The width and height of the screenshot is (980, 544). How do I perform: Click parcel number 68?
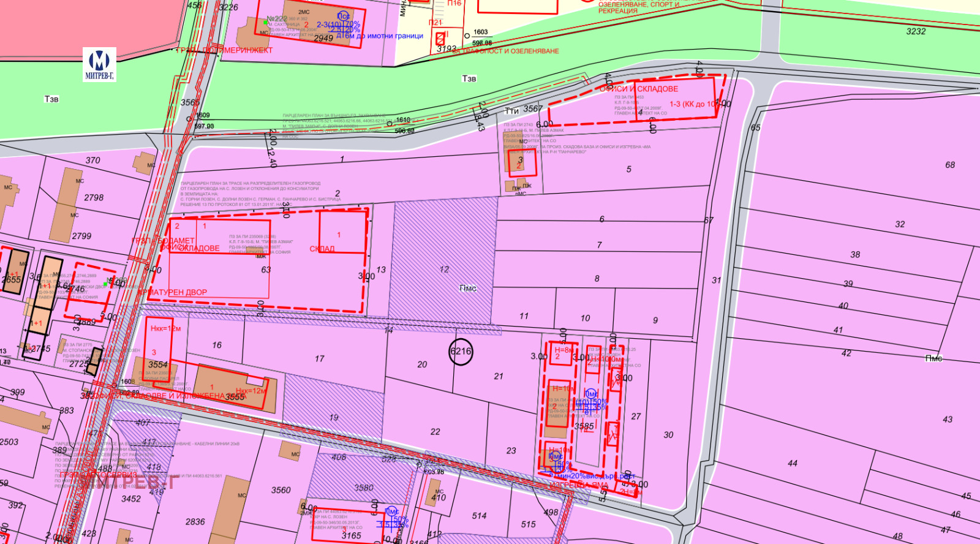tap(950, 165)
